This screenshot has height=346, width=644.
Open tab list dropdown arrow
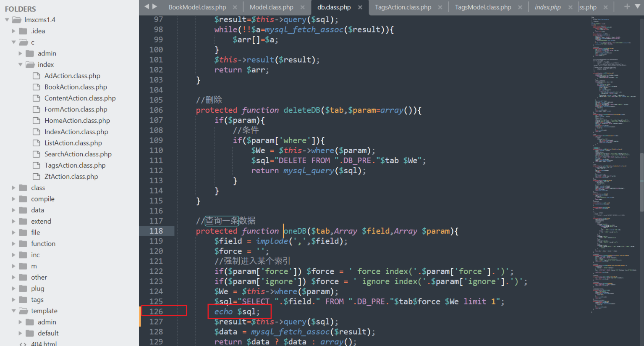[638, 6]
